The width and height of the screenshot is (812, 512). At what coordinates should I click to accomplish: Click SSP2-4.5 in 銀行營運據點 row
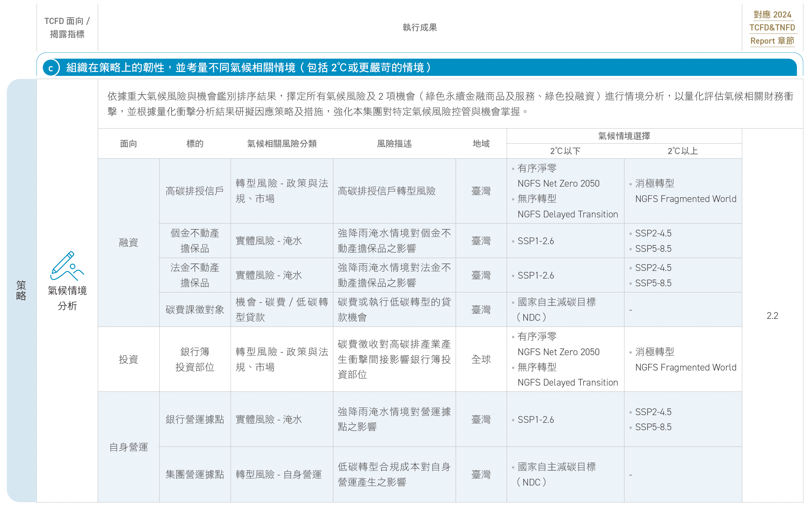654,412
